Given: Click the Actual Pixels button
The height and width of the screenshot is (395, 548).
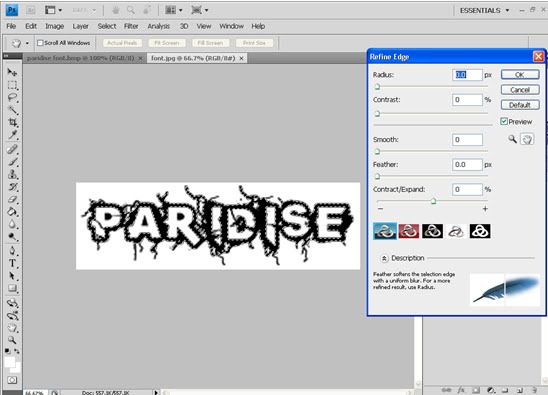Looking at the screenshot, I should pos(122,43).
